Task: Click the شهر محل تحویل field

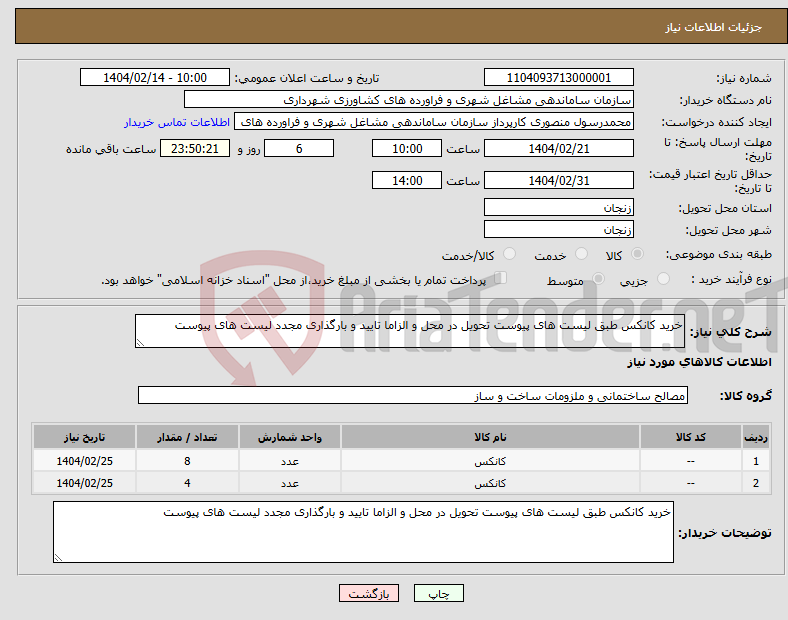Action: pos(558,229)
